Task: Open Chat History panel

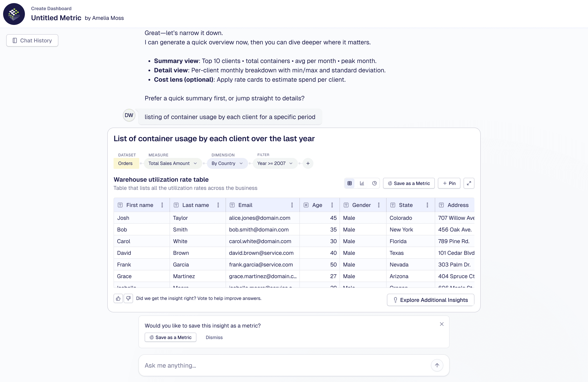Action: 32,40
